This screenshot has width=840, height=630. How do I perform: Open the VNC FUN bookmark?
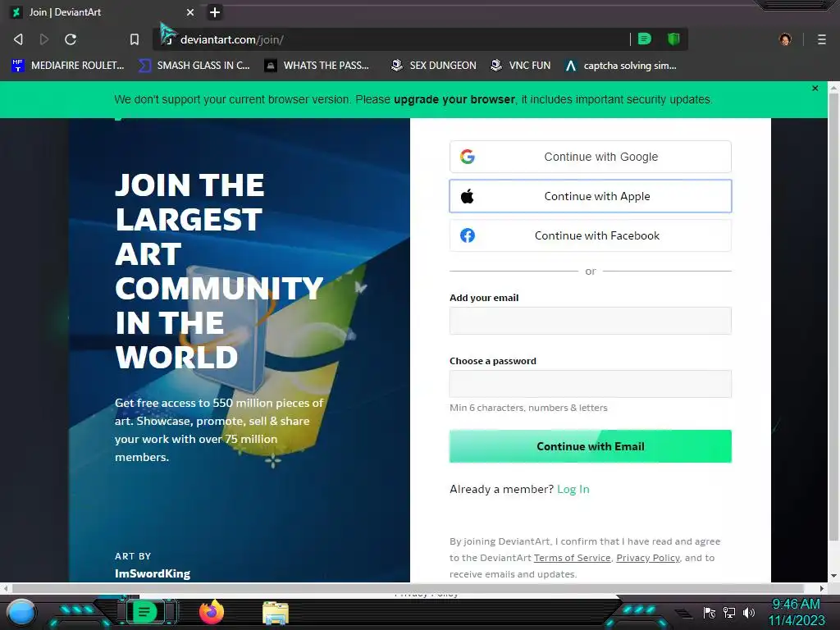click(521, 66)
